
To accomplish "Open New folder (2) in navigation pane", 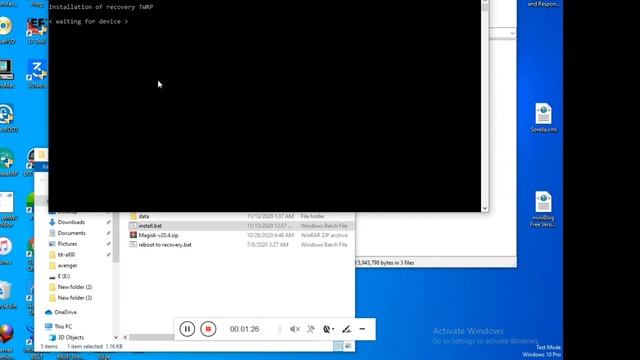I will 75,287.
